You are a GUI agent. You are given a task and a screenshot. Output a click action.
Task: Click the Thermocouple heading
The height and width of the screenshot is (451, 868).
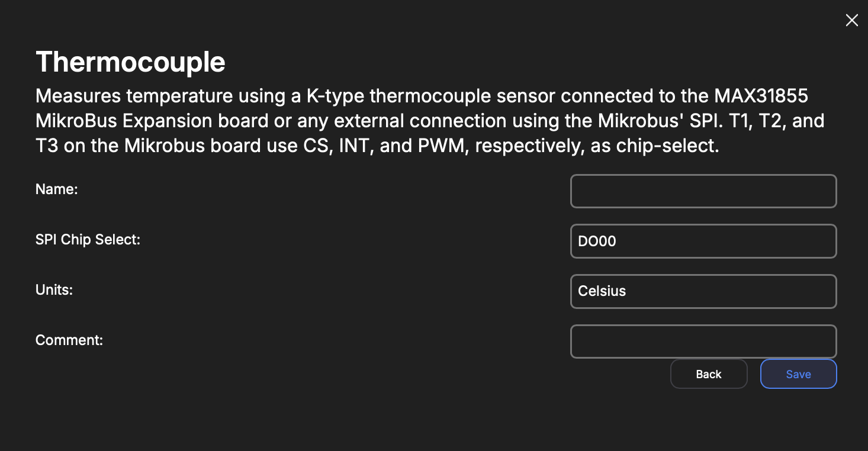click(x=130, y=62)
